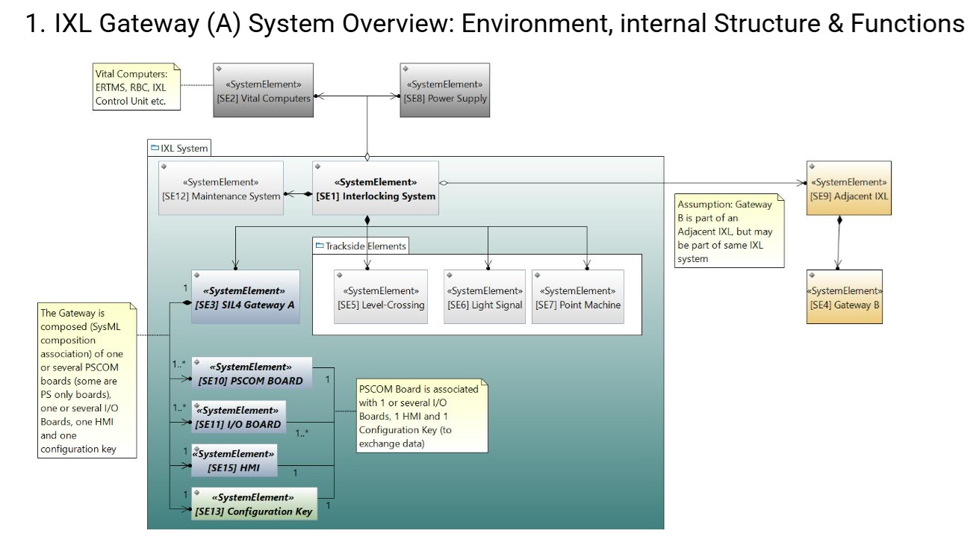Click the corner icon in Vital Computers block
The height and width of the screenshot is (560, 979).
tap(219, 69)
